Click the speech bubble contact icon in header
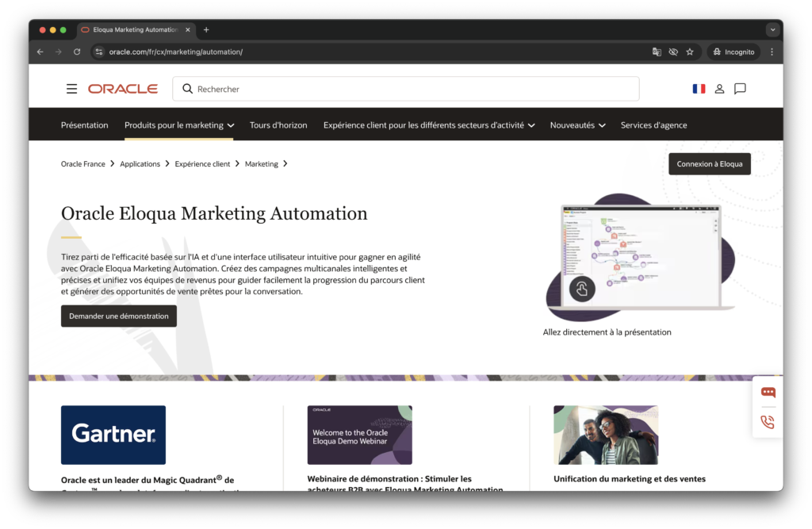Screen dimensions: 812x529 (740, 89)
